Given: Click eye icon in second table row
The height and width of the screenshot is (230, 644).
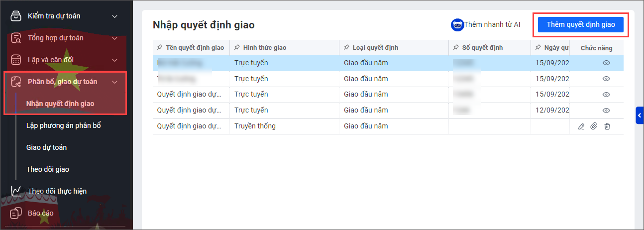Looking at the screenshot, I should click(606, 79).
